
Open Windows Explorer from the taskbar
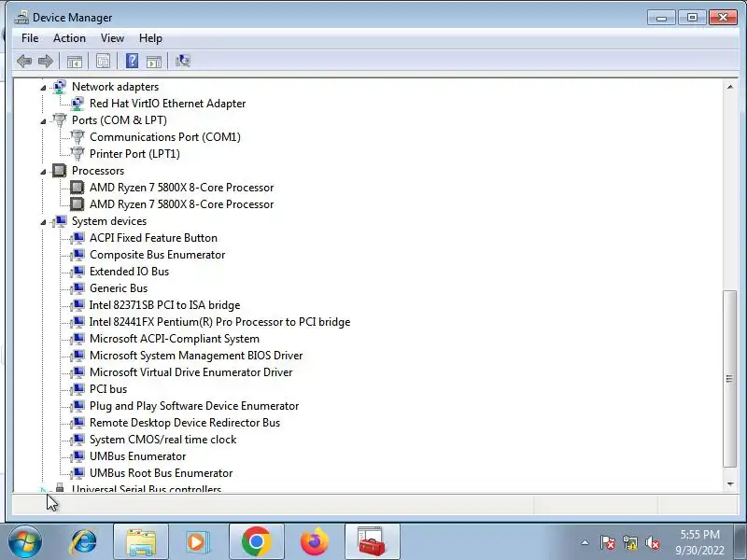(141, 542)
